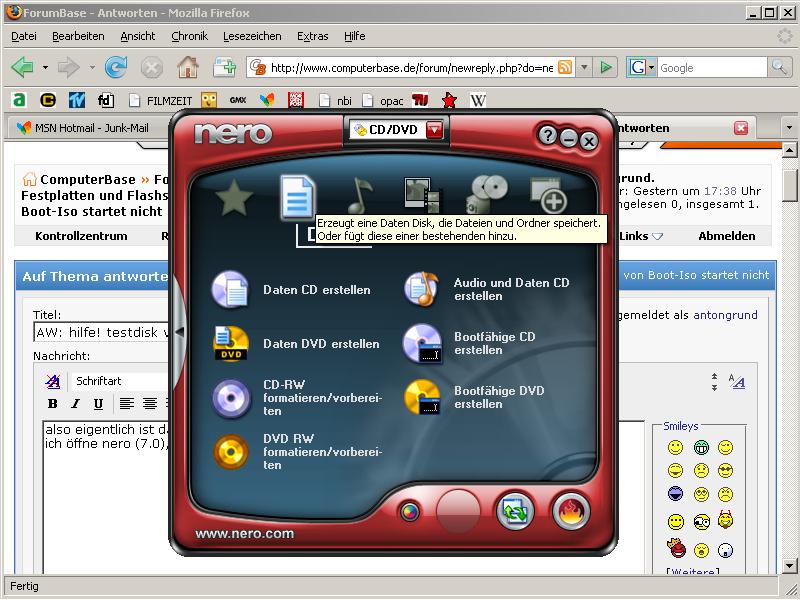The height and width of the screenshot is (600, 800).
Task: Go to Firefox home page icon
Action: point(188,67)
